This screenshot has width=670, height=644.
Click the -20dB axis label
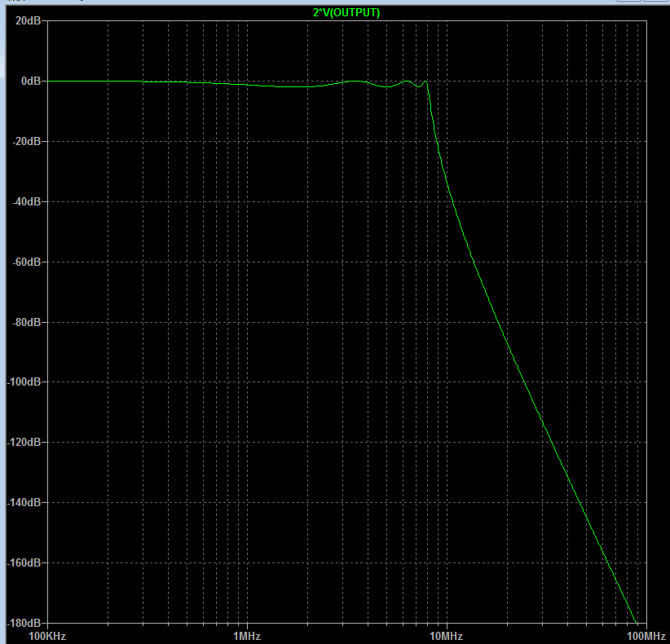[x=27, y=142]
